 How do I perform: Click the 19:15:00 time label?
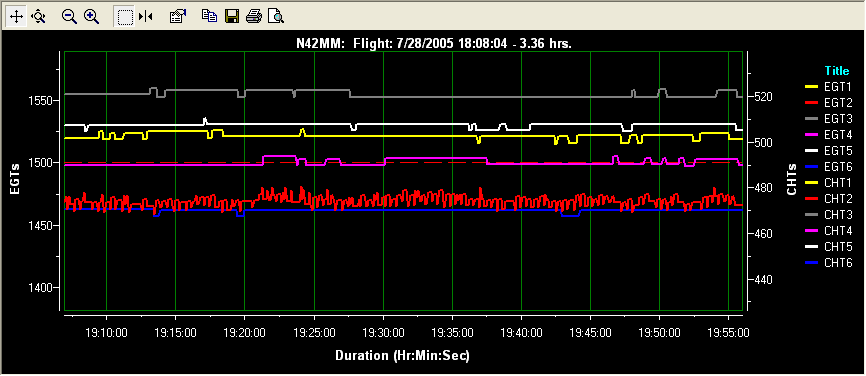click(x=176, y=333)
